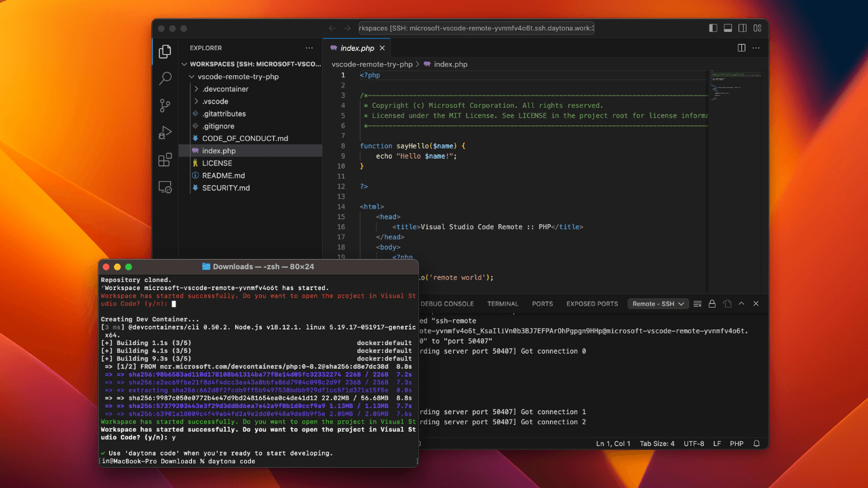Toggle output auto-scroll lock
This screenshot has height=488, width=868.
712,304
